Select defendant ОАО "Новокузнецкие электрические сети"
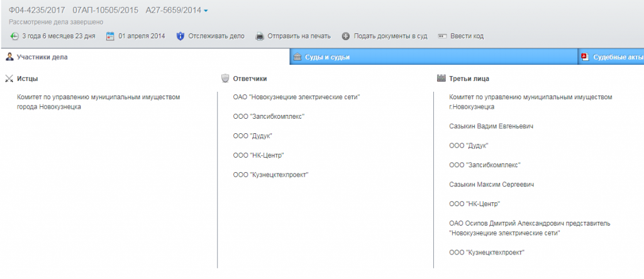The height and width of the screenshot is (279, 644). coord(296,97)
